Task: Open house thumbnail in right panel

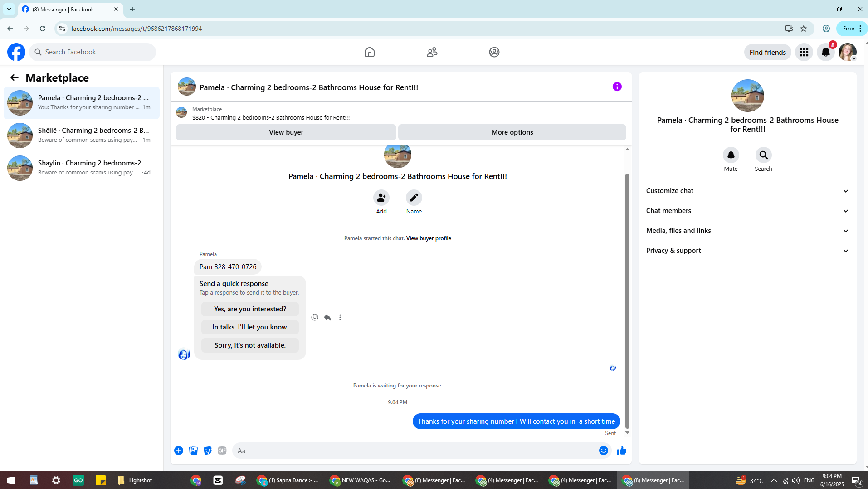Action: click(747, 96)
